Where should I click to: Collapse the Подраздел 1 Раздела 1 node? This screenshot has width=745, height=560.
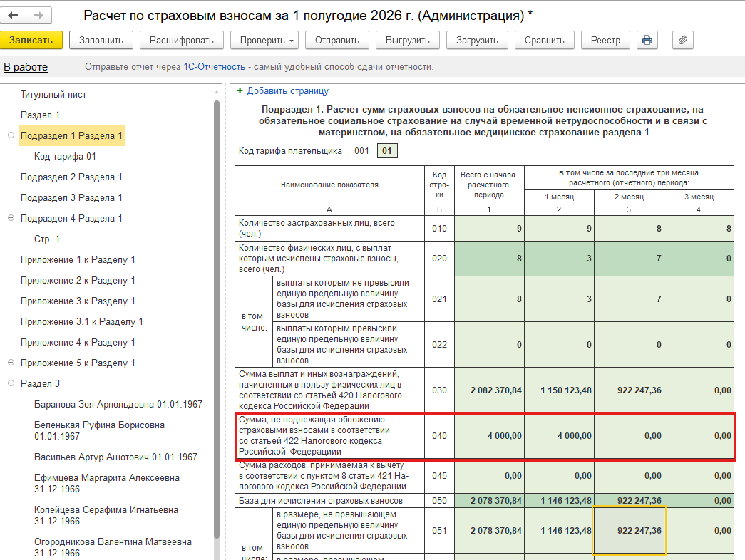pos(11,135)
